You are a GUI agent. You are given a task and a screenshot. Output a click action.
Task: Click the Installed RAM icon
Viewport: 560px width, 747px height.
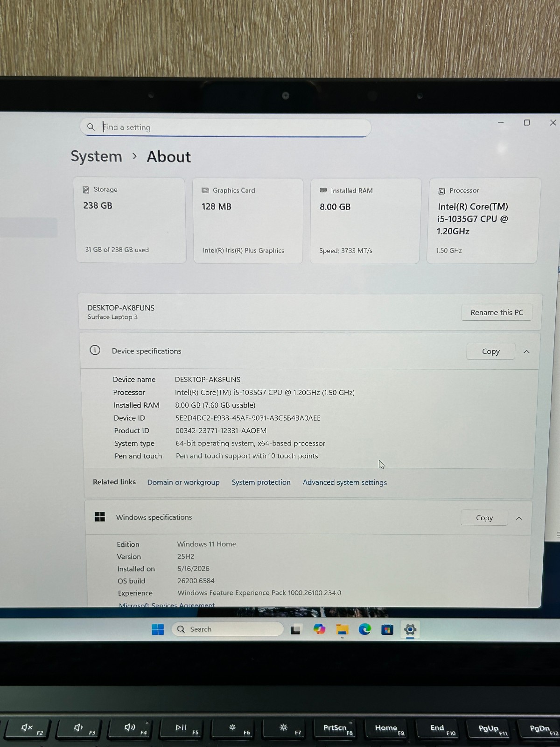[323, 190]
